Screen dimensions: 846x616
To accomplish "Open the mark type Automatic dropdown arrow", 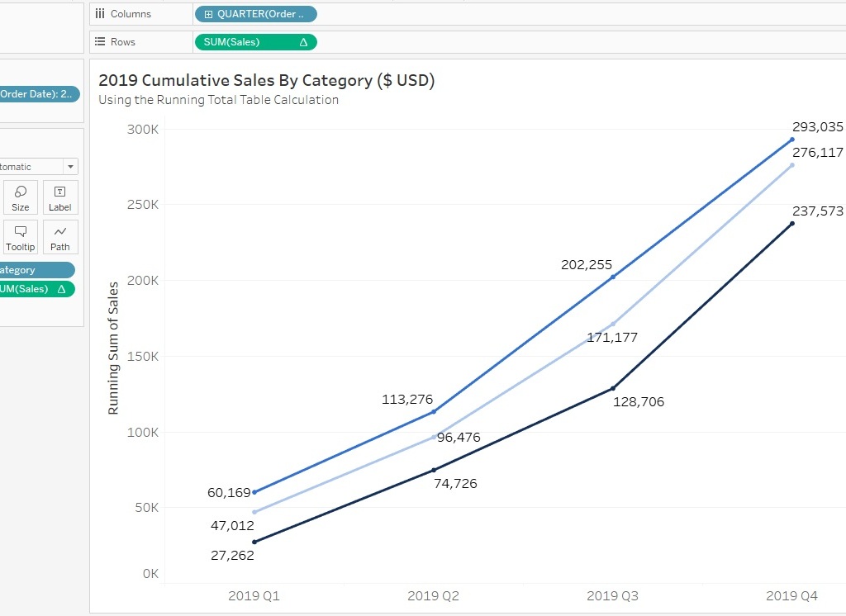I will point(69,167).
